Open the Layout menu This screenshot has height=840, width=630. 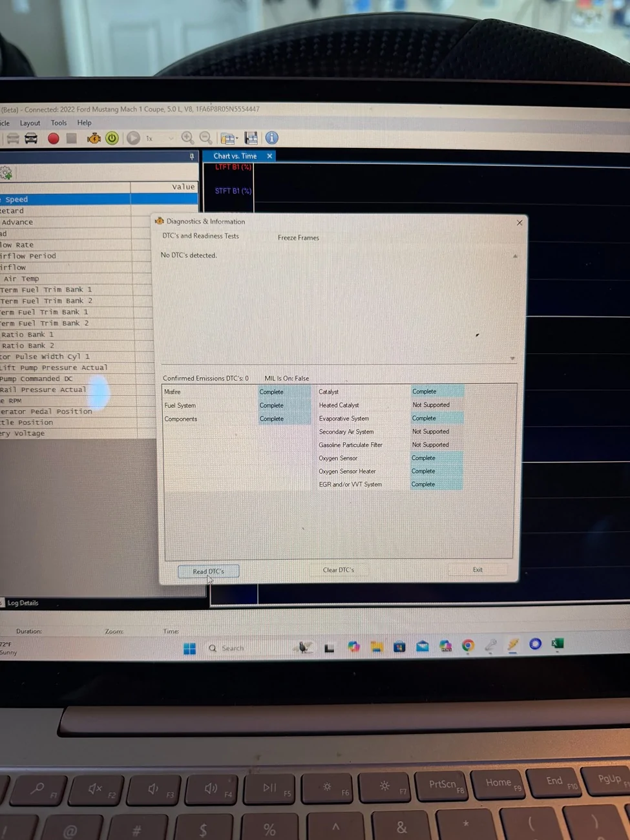[x=30, y=123]
